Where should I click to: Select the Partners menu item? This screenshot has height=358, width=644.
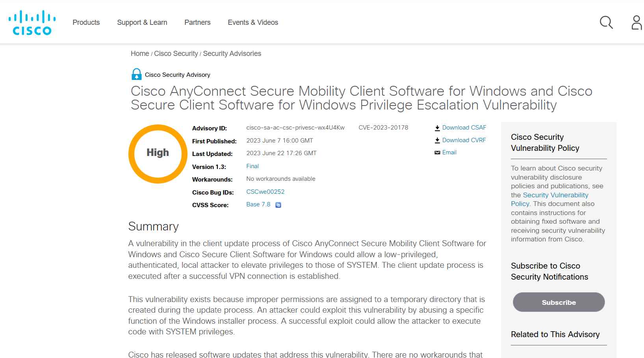(x=197, y=22)
